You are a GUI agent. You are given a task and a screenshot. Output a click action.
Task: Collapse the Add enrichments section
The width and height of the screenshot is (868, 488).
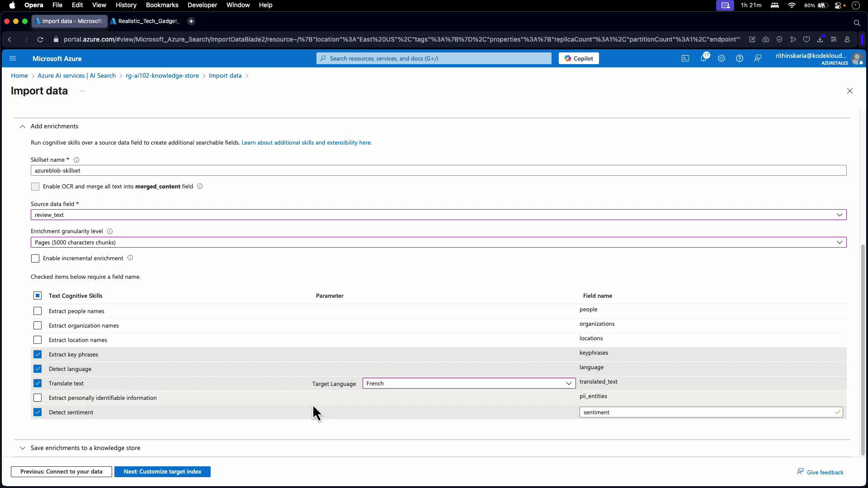point(22,127)
